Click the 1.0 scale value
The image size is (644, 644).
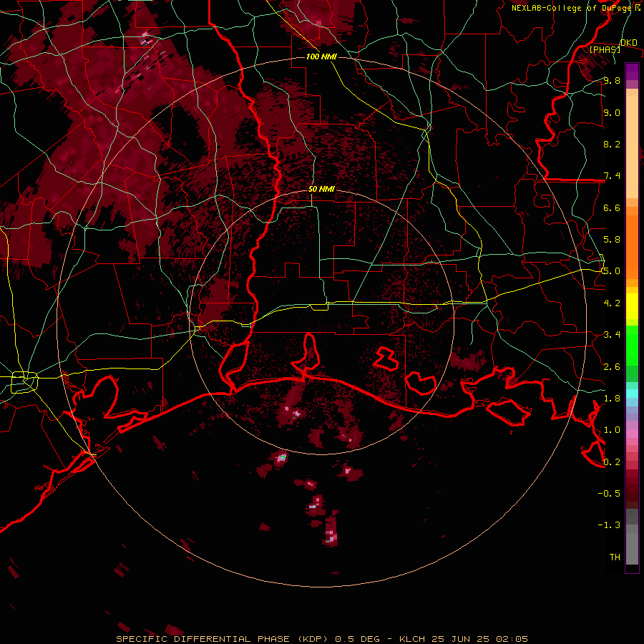tap(612, 430)
